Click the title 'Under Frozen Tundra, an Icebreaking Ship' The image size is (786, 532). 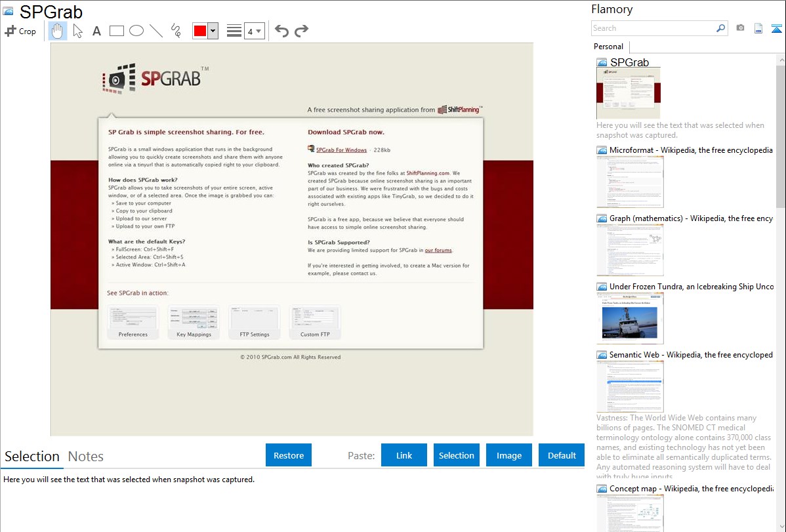692,287
